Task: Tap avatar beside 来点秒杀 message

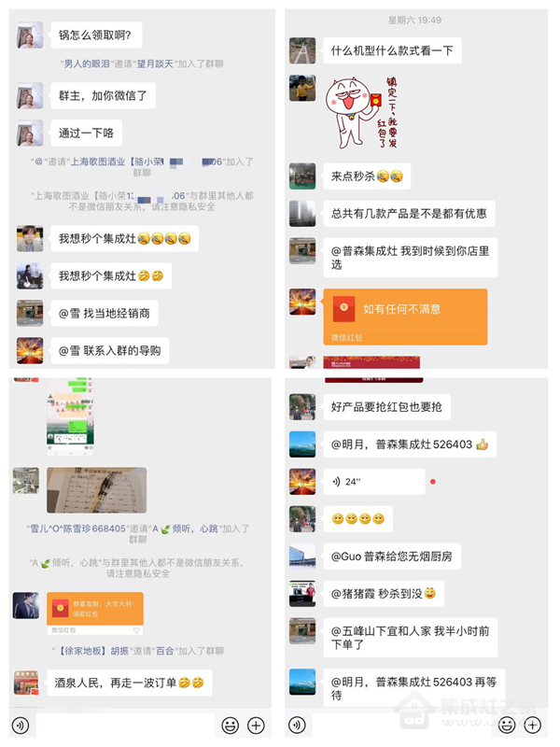Action: pos(302,176)
